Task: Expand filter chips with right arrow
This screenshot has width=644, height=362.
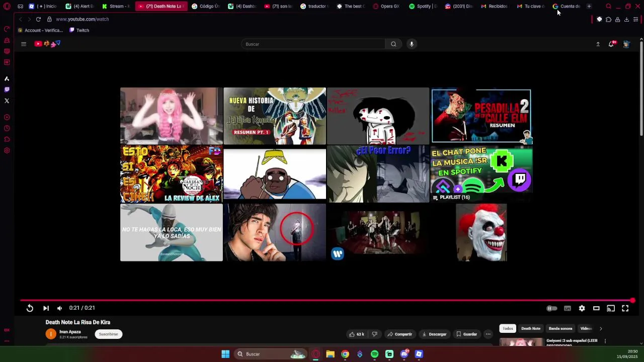Action: (x=601, y=329)
